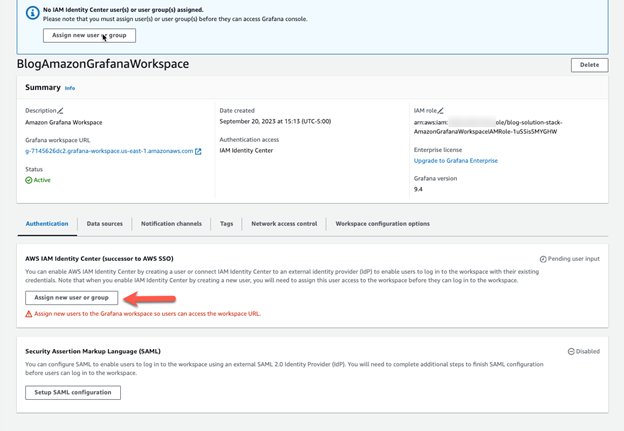Viewport: 624px width, 431px height.
Task: Select the Grafana version value 9.4
Action: click(418, 189)
